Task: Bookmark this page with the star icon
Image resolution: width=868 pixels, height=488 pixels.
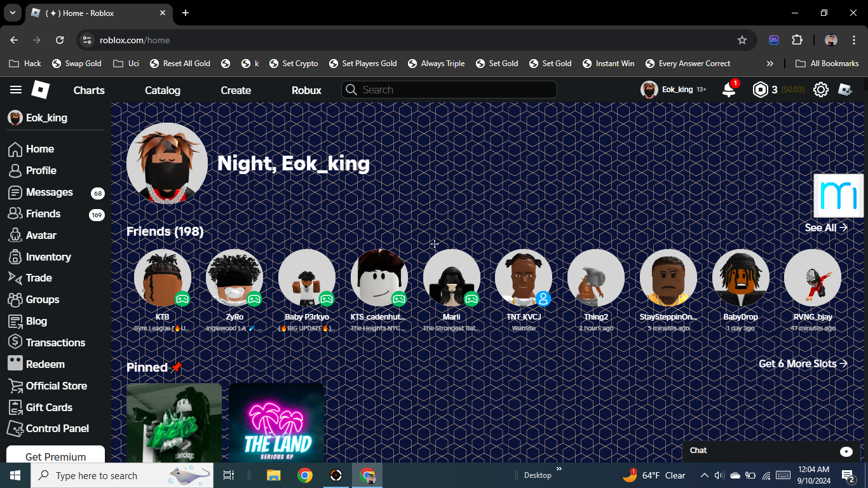Action: [742, 40]
